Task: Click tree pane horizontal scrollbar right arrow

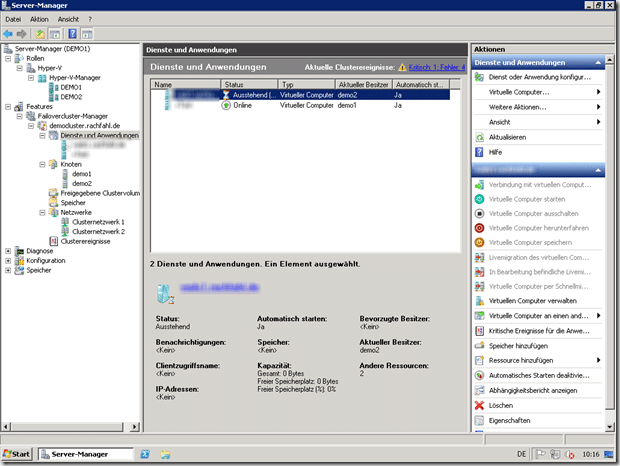Action: point(135,427)
